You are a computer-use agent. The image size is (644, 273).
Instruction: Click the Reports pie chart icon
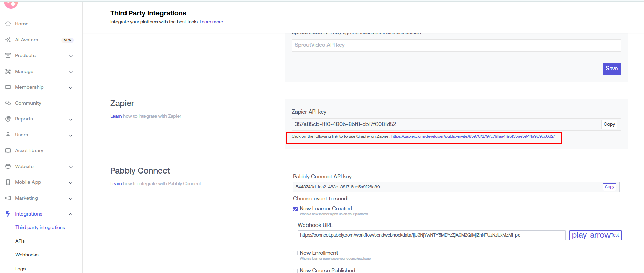8,119
